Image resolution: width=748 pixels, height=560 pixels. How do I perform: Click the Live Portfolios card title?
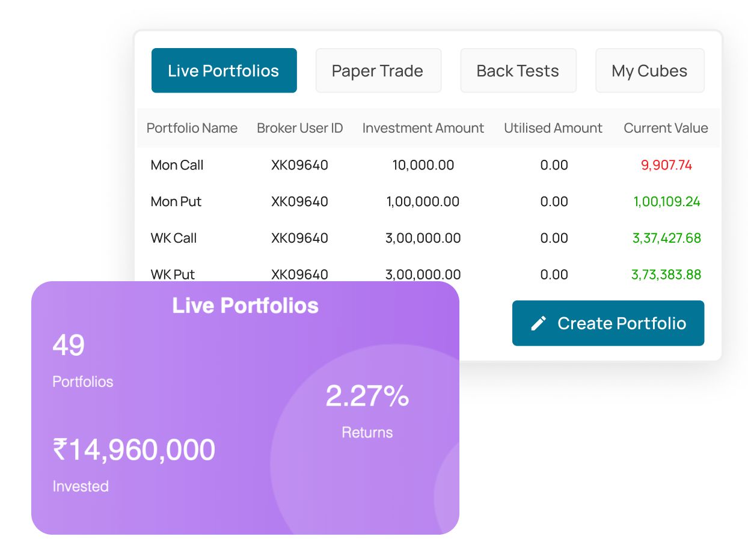(x=245, y=305)
